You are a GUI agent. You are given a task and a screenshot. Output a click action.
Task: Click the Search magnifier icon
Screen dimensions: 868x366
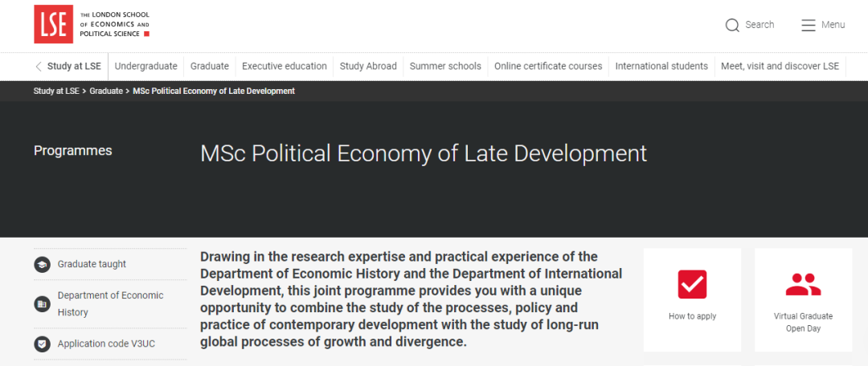(x=732, y=25)
